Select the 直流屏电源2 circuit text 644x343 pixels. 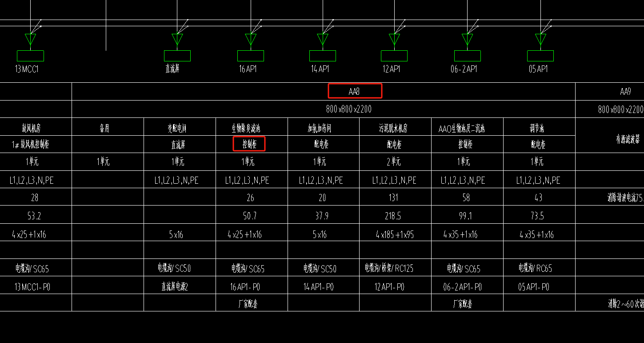tap(175, 287)
